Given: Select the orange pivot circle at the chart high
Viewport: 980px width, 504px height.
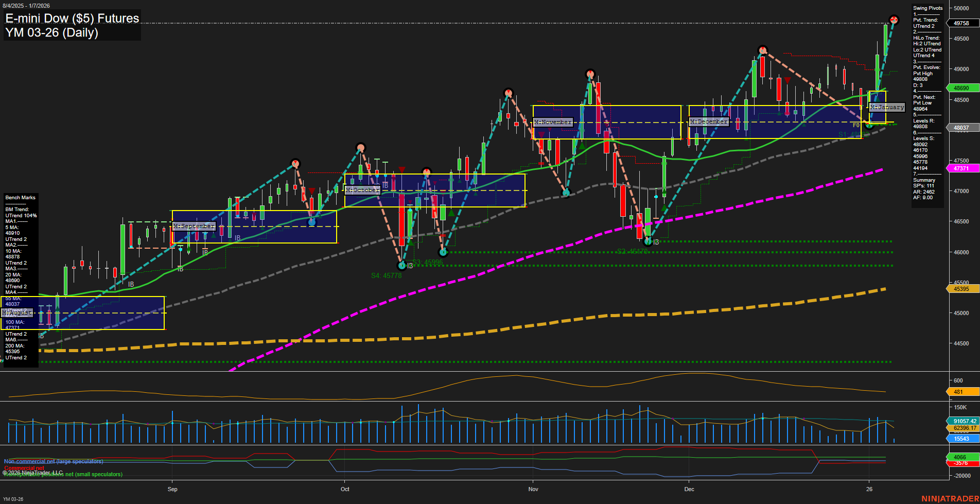Looking at the screenshot, I should pos(894,20).
